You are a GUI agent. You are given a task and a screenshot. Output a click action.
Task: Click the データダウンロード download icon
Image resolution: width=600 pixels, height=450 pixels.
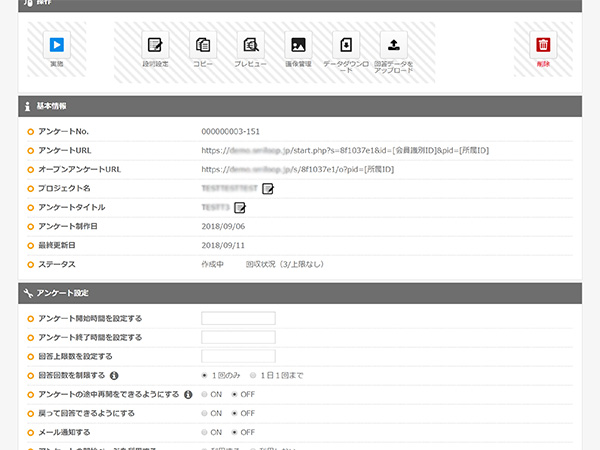[x=345, y=44]
